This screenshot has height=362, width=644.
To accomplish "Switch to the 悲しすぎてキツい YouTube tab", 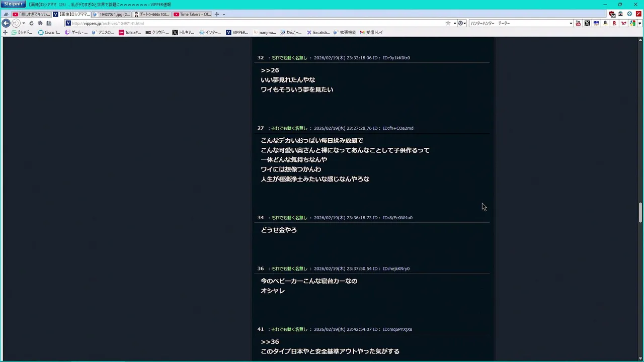I will (31, 14).
